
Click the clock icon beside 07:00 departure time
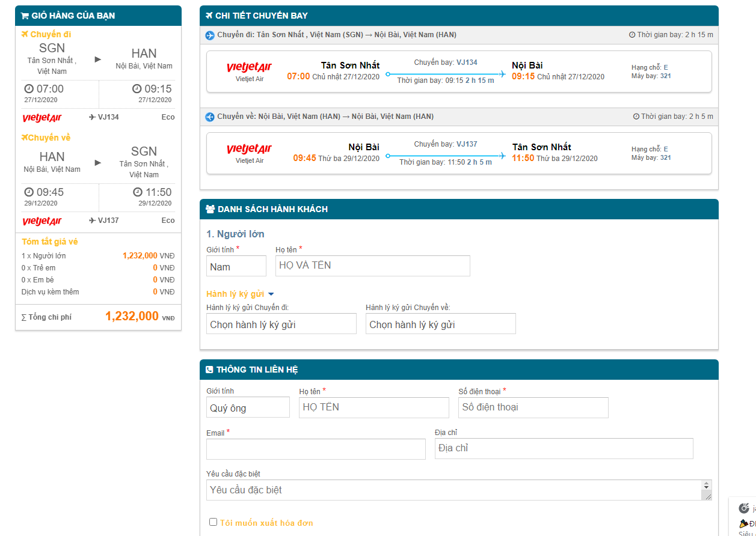pos(29,89)
